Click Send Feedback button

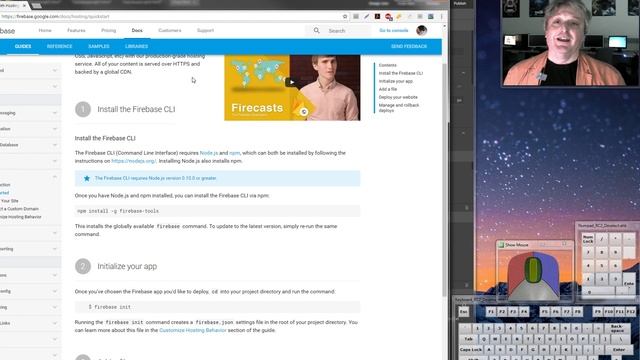pyautogui.click(x=409, y=47)
